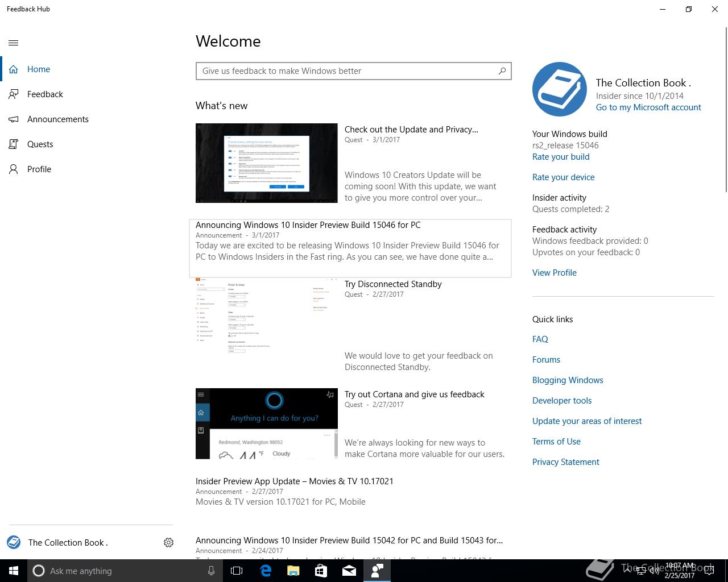Open Build 15042 and 15043 announcement title
Screen dimensions: 728x582
click(x=349, y=541)
